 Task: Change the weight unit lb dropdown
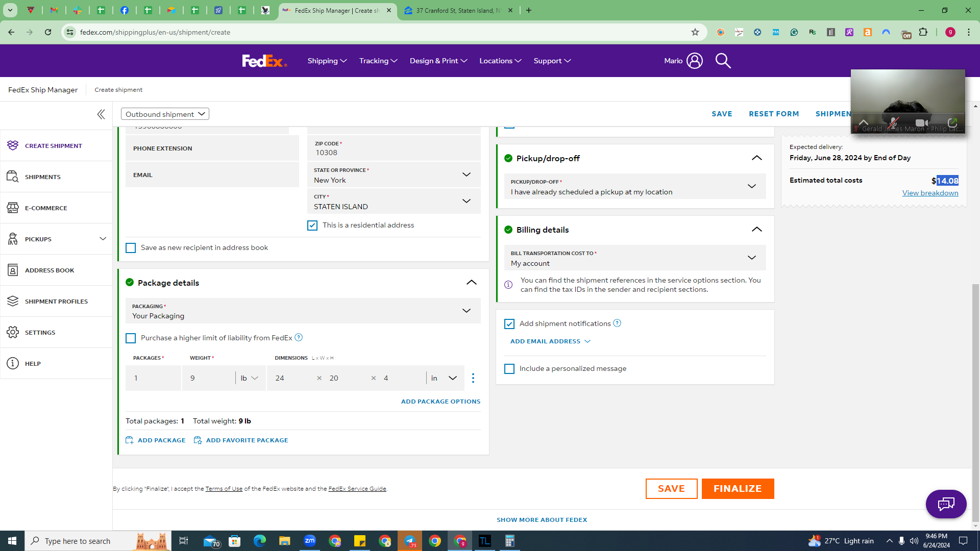tap(250, 378)
